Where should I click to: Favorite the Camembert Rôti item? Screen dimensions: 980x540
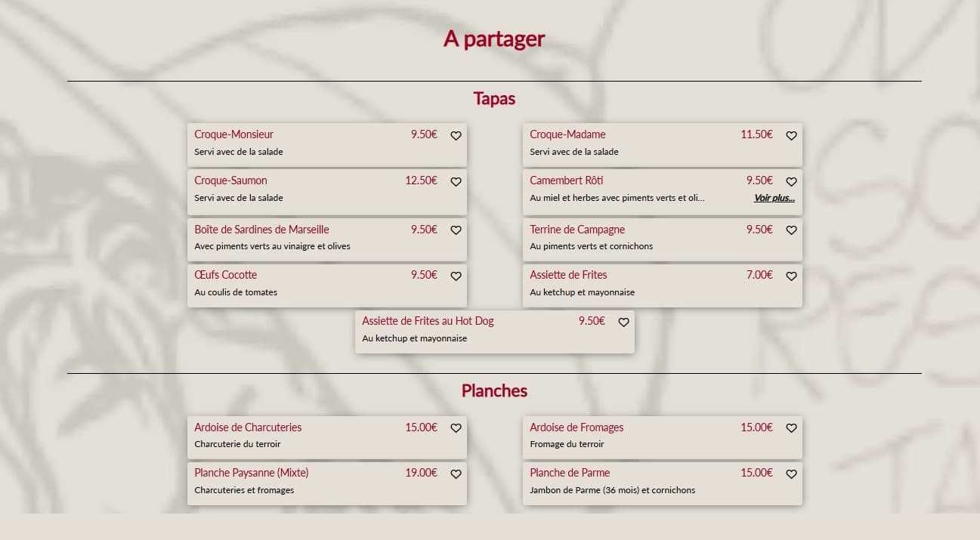pyautogui.click(x=791, y=182)
